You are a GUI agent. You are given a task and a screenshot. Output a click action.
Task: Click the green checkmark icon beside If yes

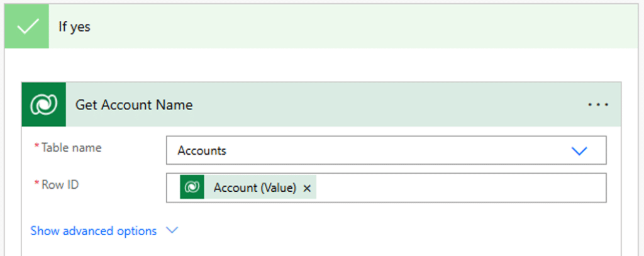coord(26,28)
